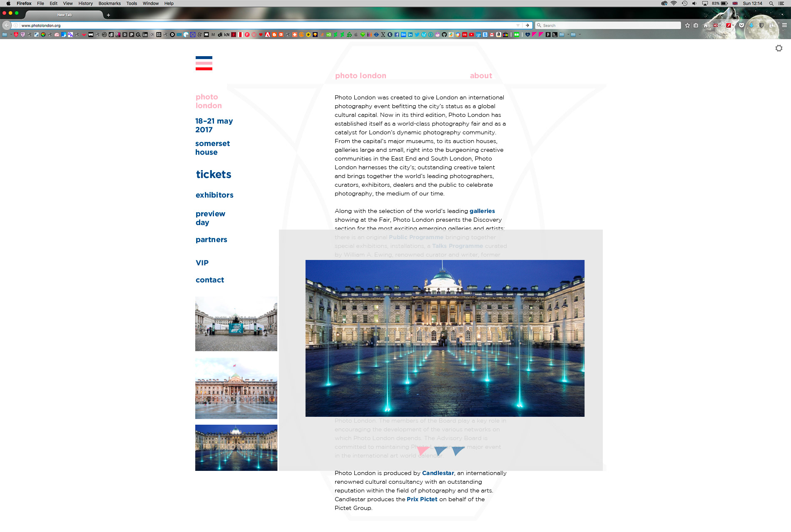Expand the HD extension dropdown arrow

pos(720,25)
